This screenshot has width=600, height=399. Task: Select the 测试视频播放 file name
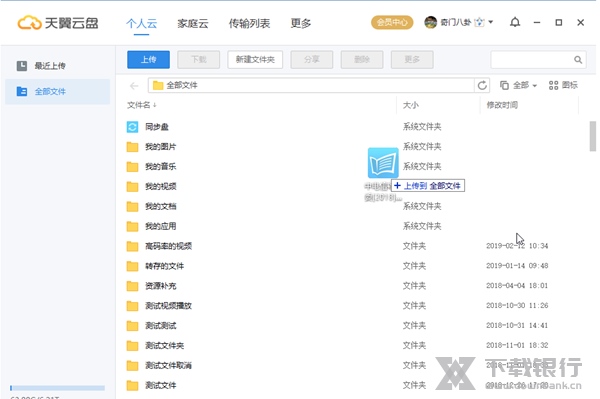168,306
